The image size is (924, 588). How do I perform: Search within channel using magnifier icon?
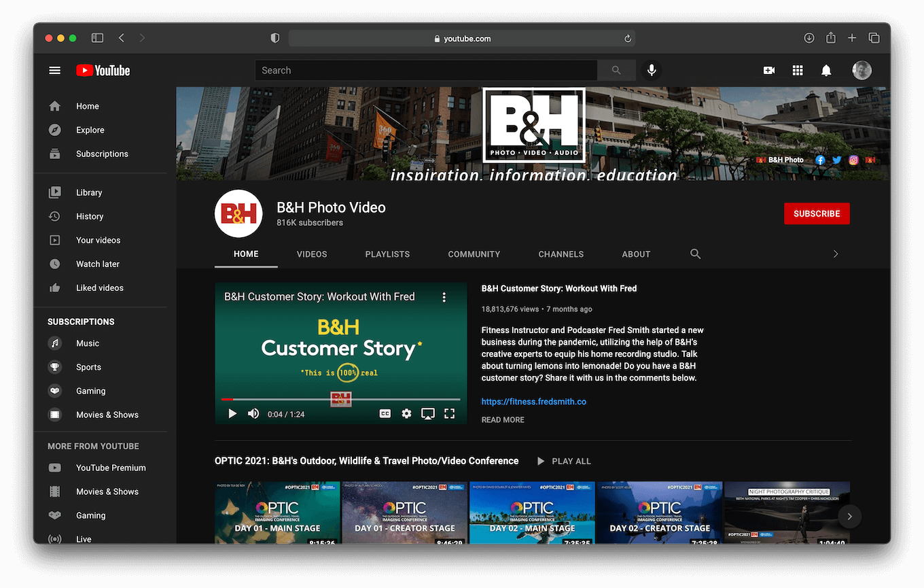[x=695, y=254]
